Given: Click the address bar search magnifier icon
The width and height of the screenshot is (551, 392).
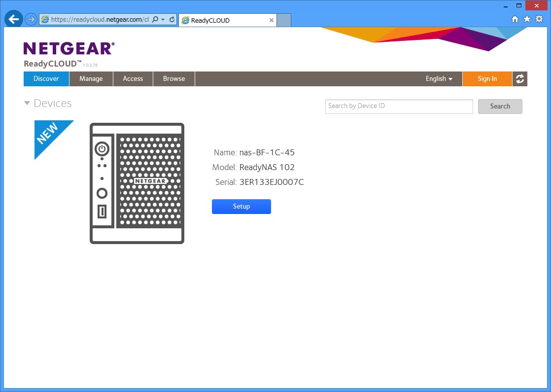Looking at the screenshot, I should pos(155,20).
